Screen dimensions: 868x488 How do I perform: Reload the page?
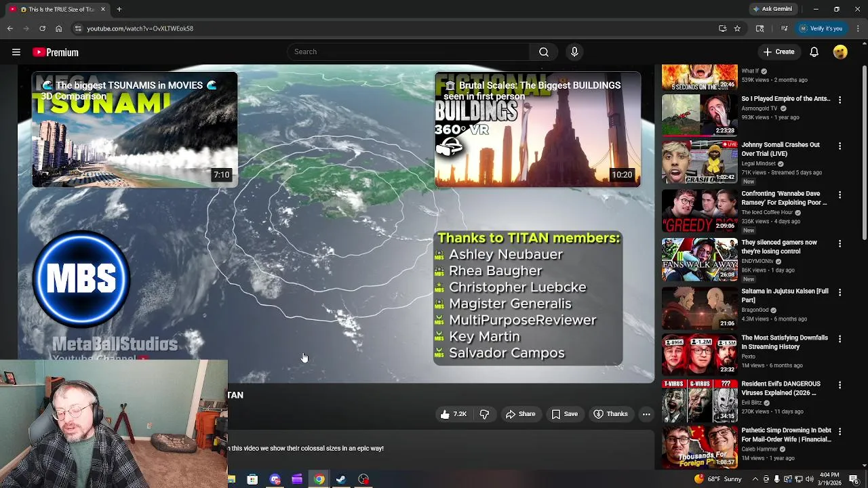[x=42, y=28]
